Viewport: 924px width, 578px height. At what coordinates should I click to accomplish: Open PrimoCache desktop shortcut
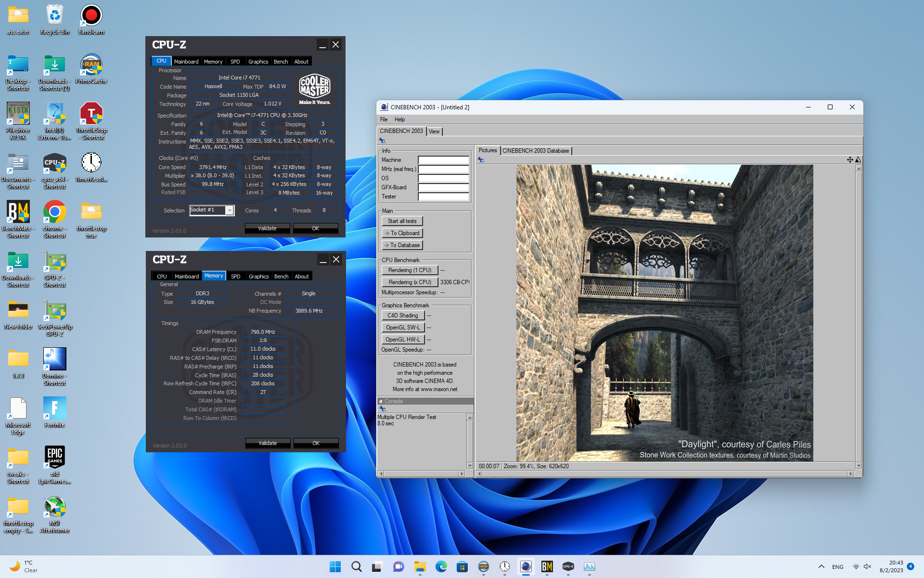[x=91, y=69]
